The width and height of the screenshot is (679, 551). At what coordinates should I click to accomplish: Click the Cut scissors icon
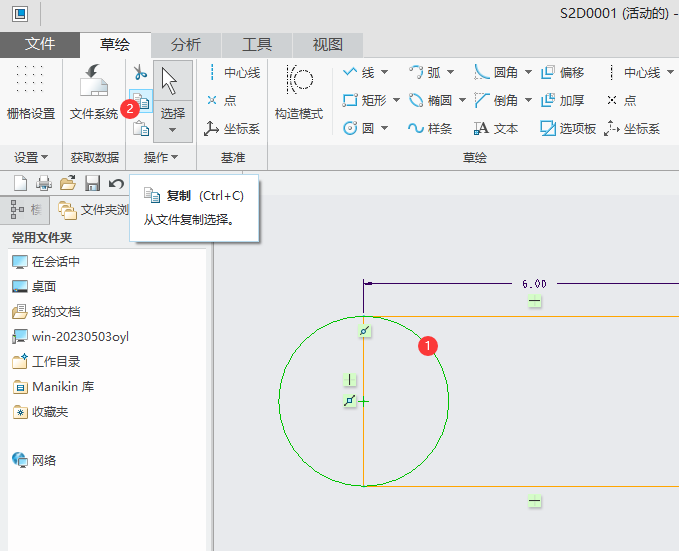pyautogui.click(x=141, y=73)
